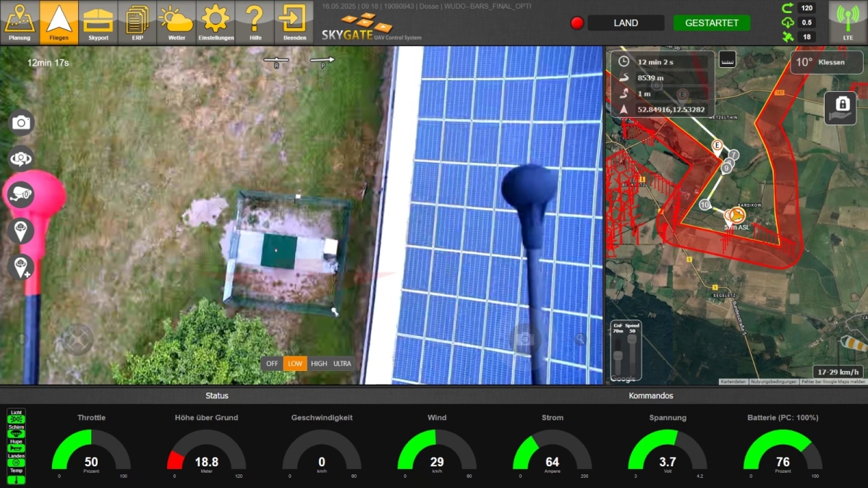Toggle the Schirm parachute switch
This screenshot has width=868, height=488.
click(x=16, y=434)
